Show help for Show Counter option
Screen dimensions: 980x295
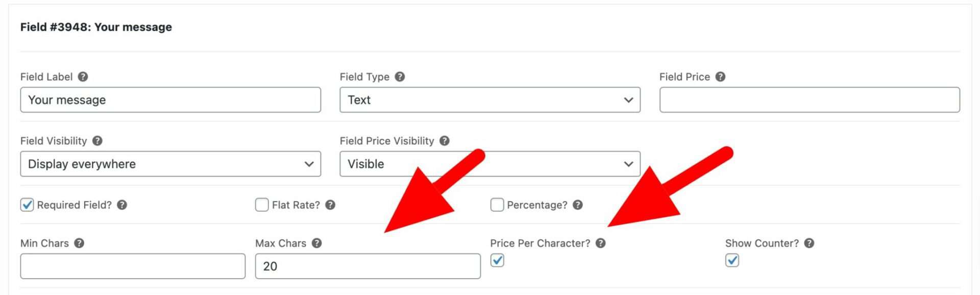click(809, 243)
